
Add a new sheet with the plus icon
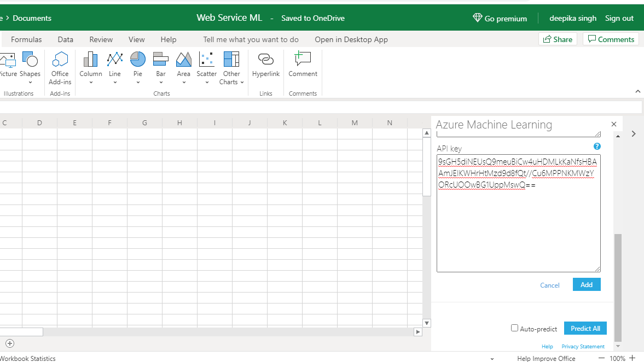10,343
